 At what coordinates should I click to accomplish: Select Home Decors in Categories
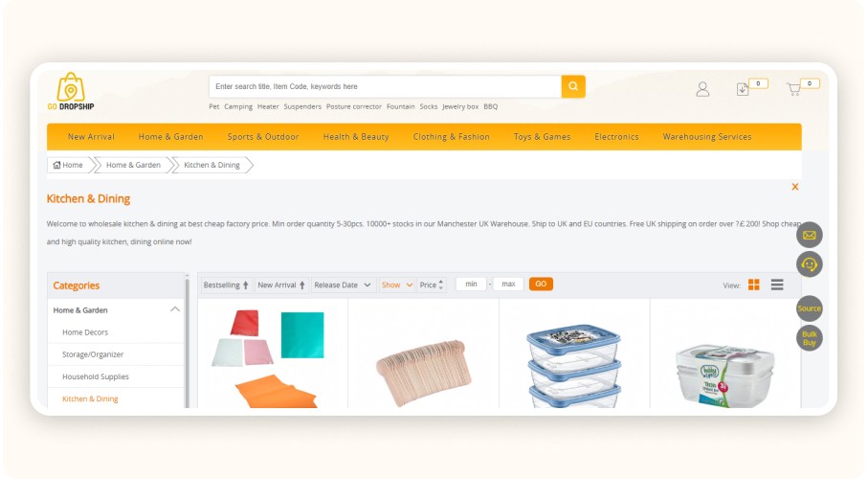85,332
